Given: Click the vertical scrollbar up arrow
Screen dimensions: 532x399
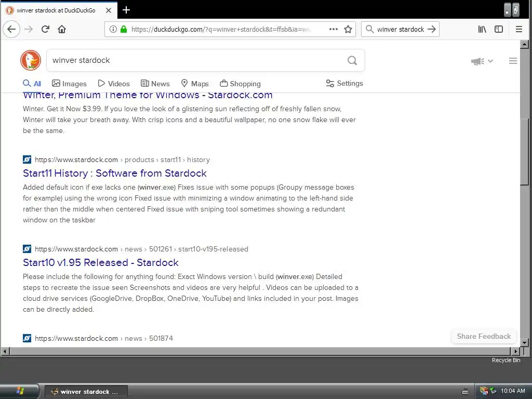Looking at the screenshot, I should pos(525,44).
